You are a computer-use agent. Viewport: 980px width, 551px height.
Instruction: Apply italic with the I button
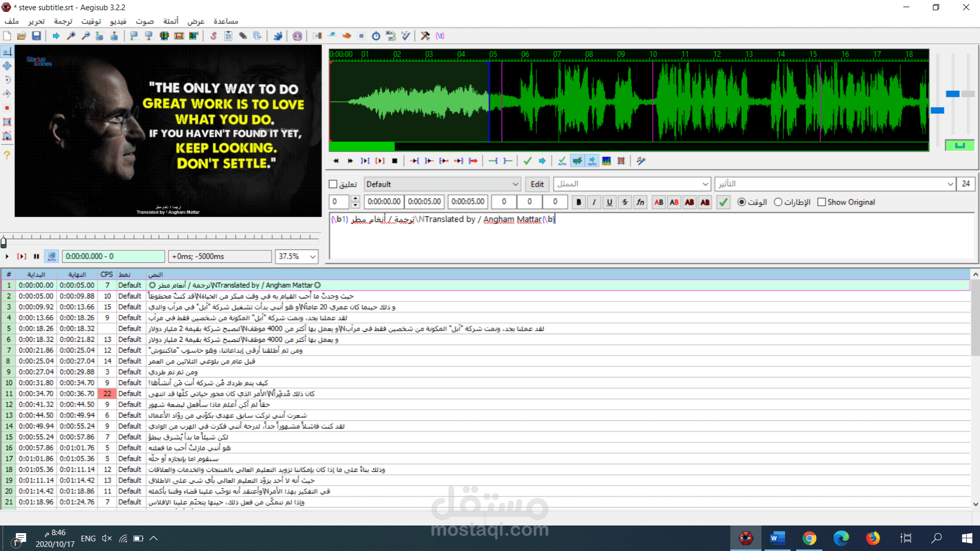[x=594, y=202]
